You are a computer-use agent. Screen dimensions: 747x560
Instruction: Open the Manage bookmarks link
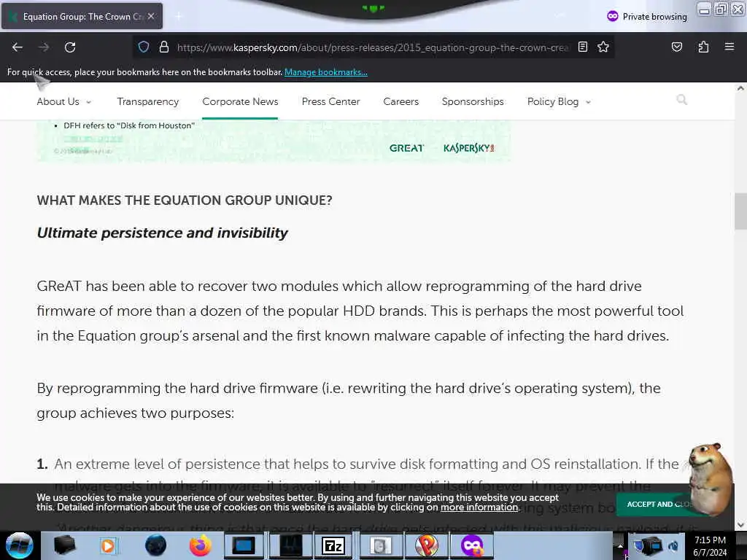(x=326, y=72)
